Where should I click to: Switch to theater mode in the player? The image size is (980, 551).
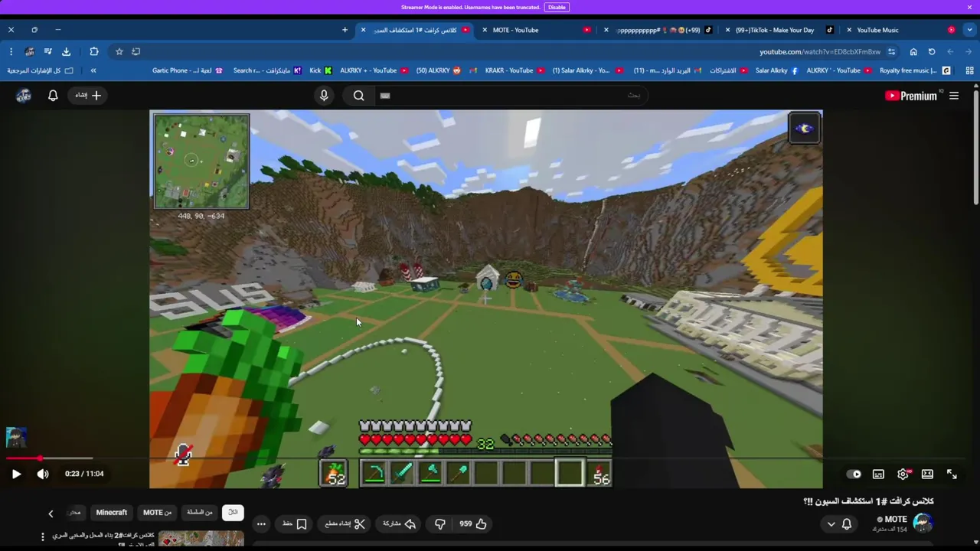coord(927,474)
